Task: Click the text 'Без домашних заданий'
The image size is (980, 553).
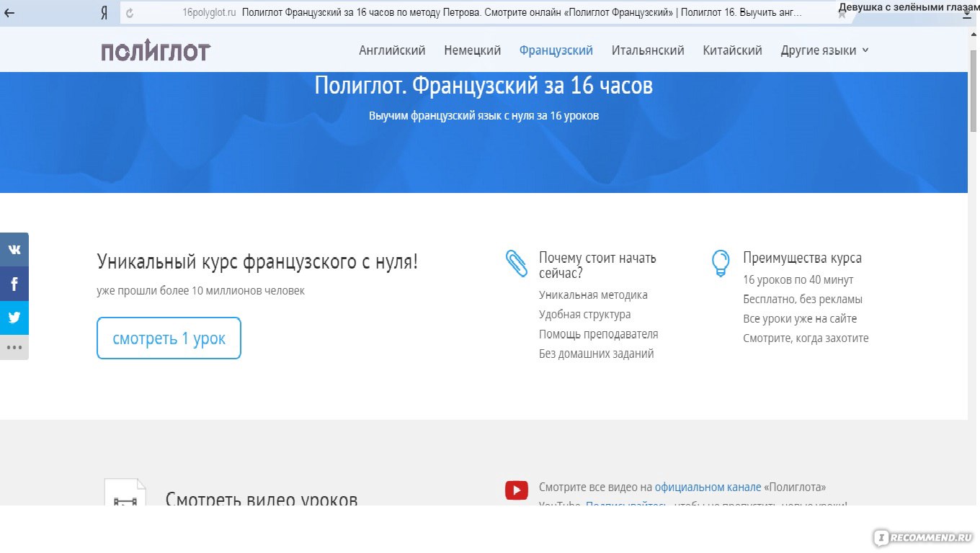Action: (x=596, y=354)
